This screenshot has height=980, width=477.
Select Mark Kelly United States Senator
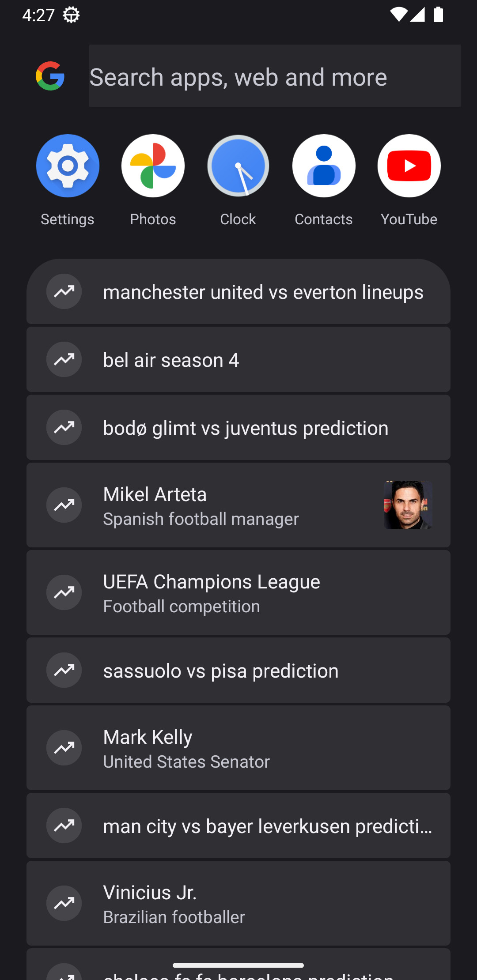click(x=186, y=748)
